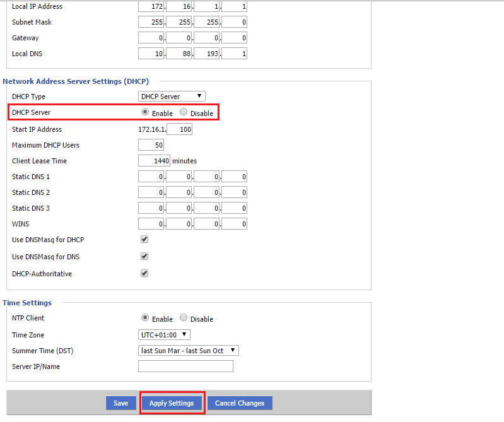Viewport: 504px width, 422px height.
Task: Select the last octet of Gateway
Action: 234,38
